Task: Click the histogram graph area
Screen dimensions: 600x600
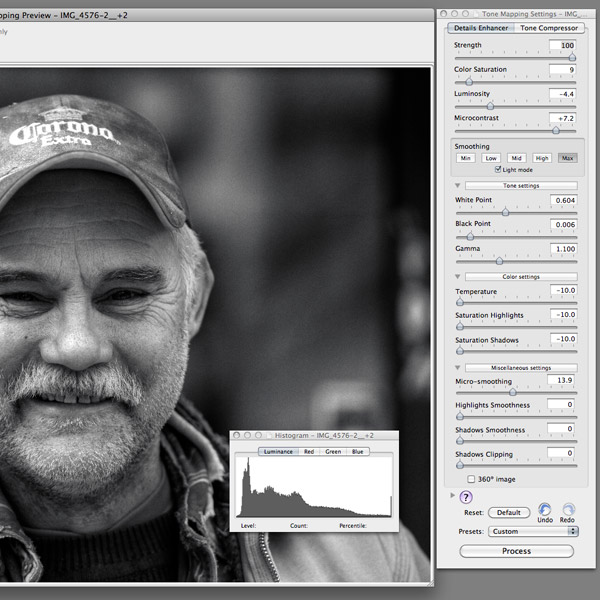Action: point(314,486)
